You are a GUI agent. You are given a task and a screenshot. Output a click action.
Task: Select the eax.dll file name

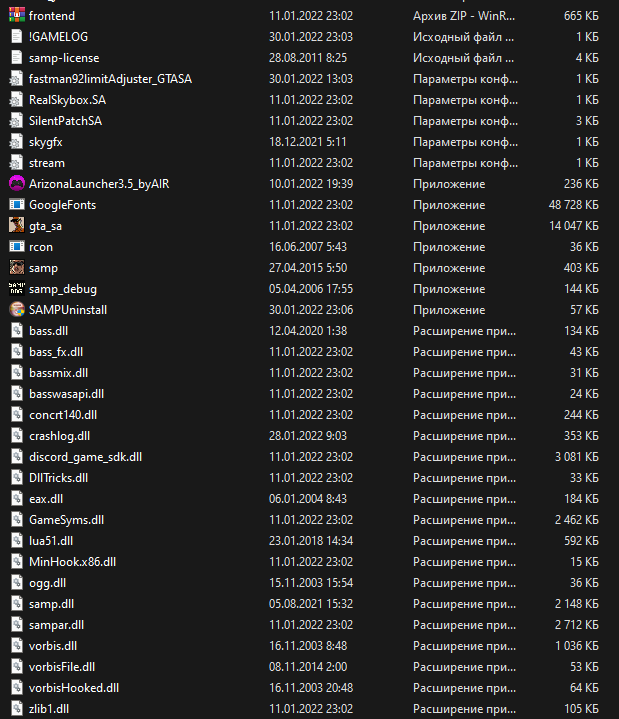pyautogui.click(x=46, y=499)
